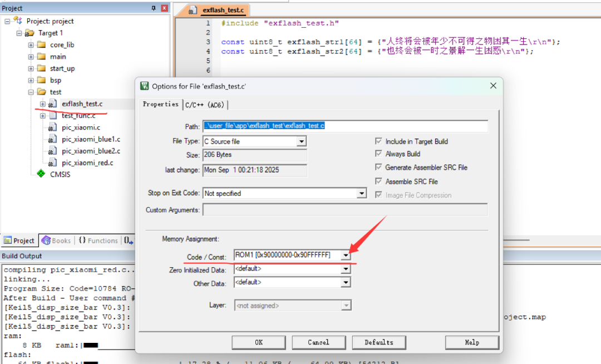
Task: Open the Zero Initialized Data dropdown
Action: [346, 269]
